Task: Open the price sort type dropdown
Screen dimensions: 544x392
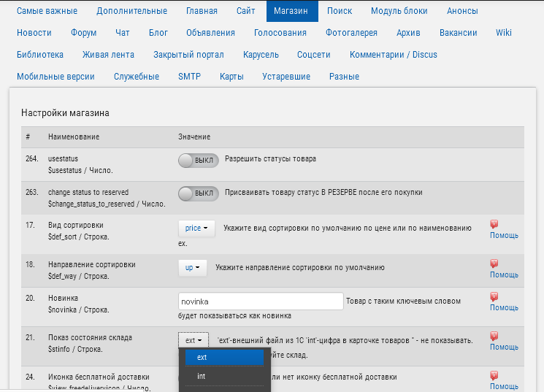Action: 196,228
